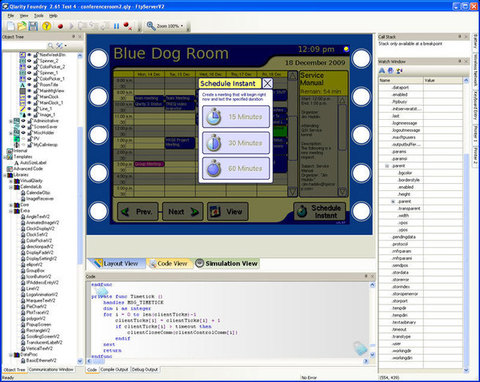Pause simulation with the blue pause icon
480x382 pixels.
pyautogui.click(x=116, y=26)
